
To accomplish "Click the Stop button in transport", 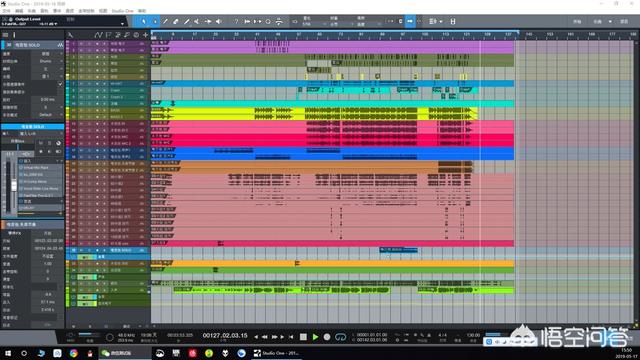I will pyautogui.click(x=303, y=337).
